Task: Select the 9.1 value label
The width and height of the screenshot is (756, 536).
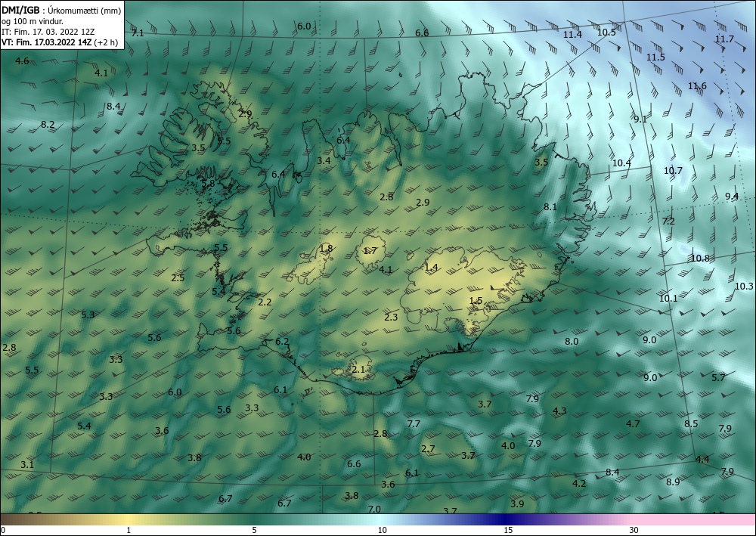Action: click(x=640, y=119)
